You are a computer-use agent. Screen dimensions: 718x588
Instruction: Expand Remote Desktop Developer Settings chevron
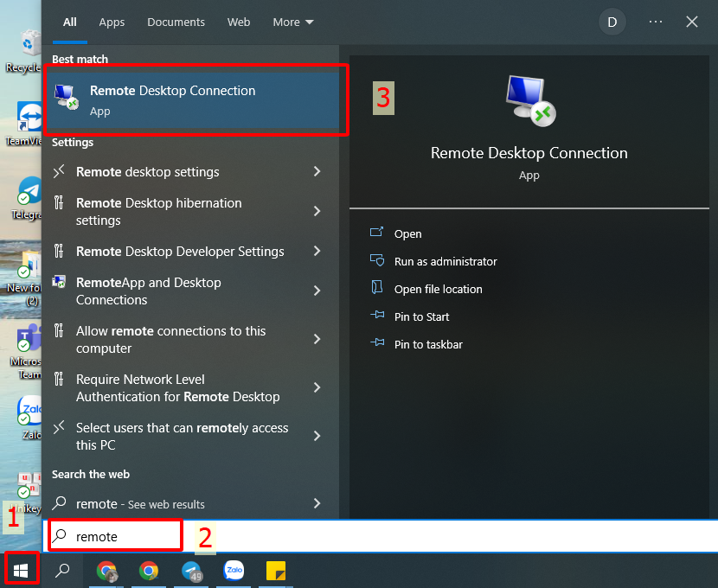[x=317, y=251]
